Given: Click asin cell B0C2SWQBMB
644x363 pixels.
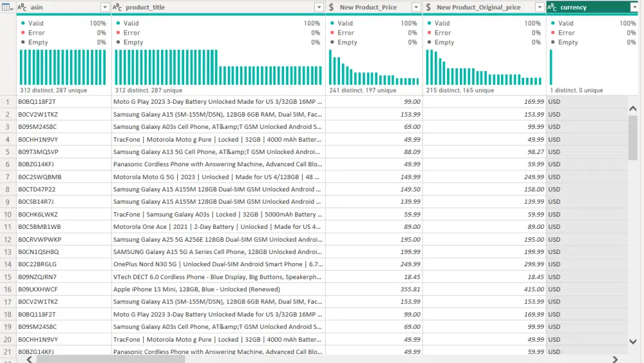Looking at the screenshot, I should pos(64,177).
